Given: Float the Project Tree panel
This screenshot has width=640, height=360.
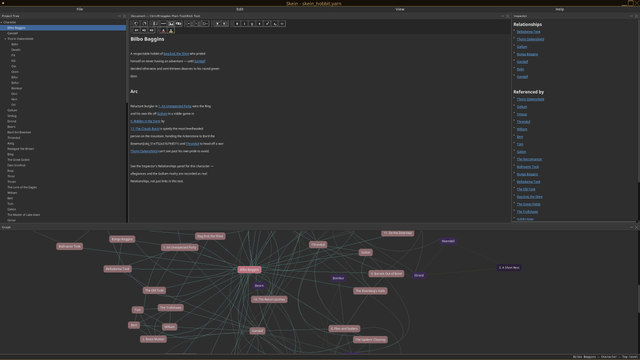Looking at the screenshot, I should click(120, 16).
